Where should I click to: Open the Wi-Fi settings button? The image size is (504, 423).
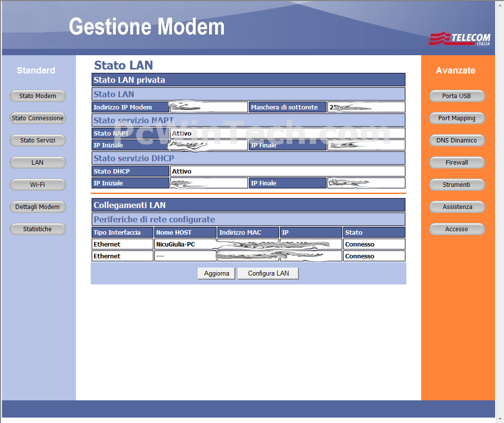click(37, 184)
